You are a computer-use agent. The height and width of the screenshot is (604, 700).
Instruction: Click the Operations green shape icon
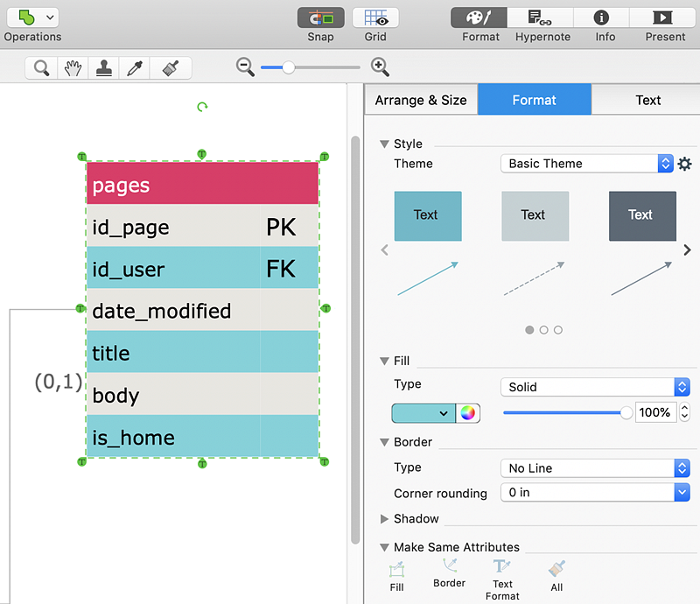(26, 18)
